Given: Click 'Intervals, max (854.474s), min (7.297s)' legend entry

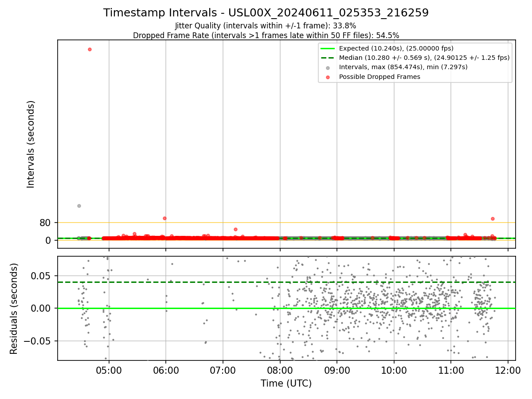Looking at the screenshot, I should point(403,67).
